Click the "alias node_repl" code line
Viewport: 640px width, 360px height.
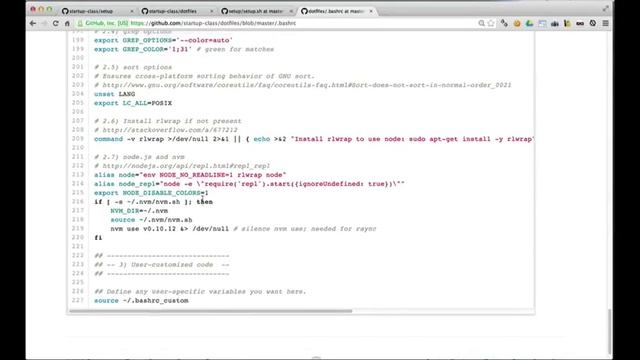[249, 184]
